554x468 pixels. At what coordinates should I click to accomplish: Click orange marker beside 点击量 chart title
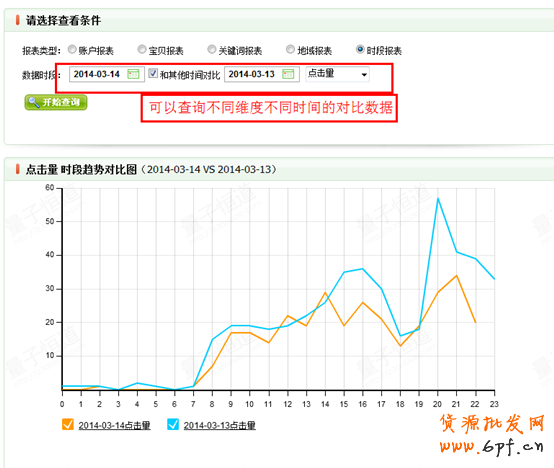coord(17,169)
